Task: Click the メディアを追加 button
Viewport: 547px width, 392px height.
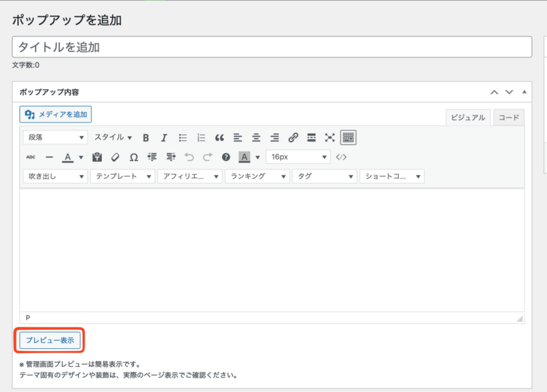Action: (55, 115)
